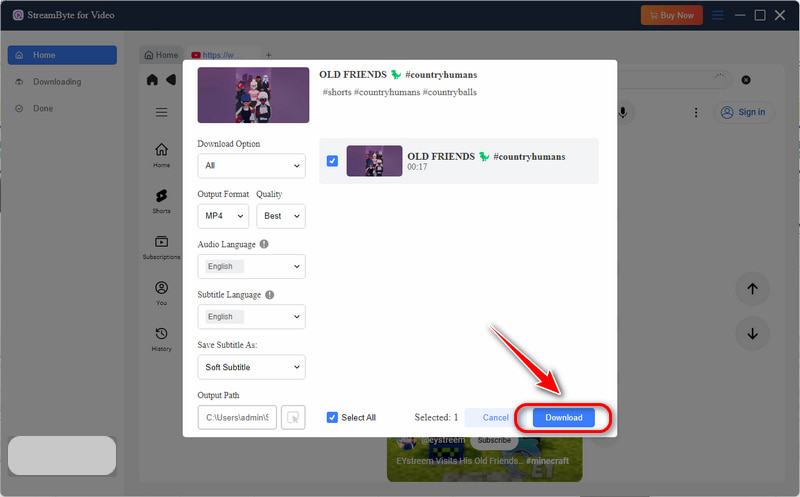
Task: Open the YouTube three-dot settings menu
Action: (695, 112)
